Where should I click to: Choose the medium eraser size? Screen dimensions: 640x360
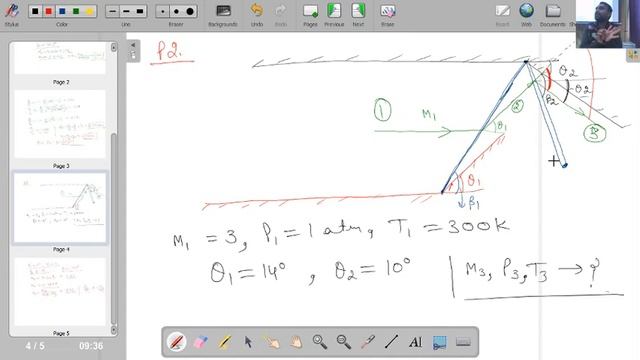click(x=176, y=11)
